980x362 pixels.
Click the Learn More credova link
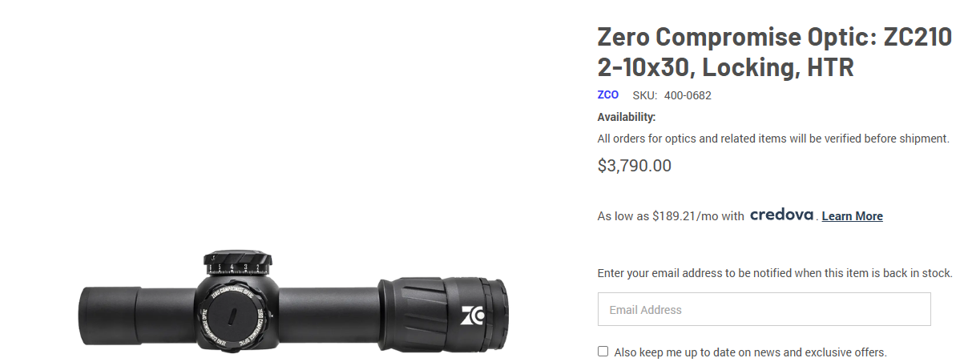click(x=852, y=216)
